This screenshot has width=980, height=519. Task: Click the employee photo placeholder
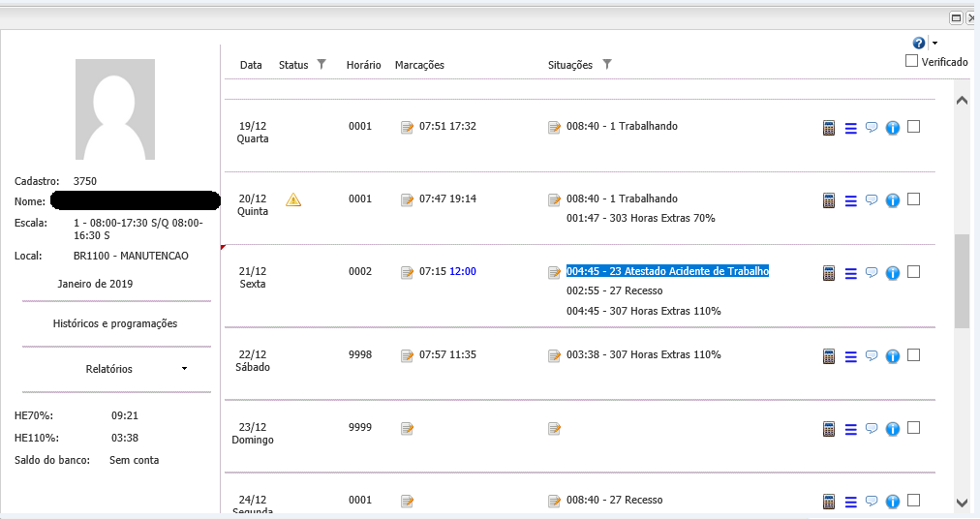[x=115, y=109]
